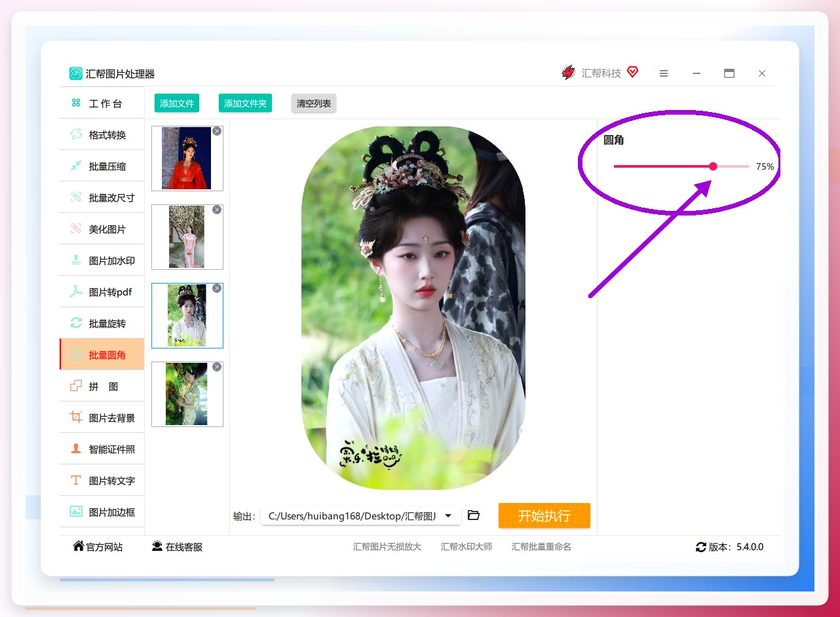Click the 添加文件 button
The width and height of the screenshot is (840, 617).
click(x=177, y=103)
